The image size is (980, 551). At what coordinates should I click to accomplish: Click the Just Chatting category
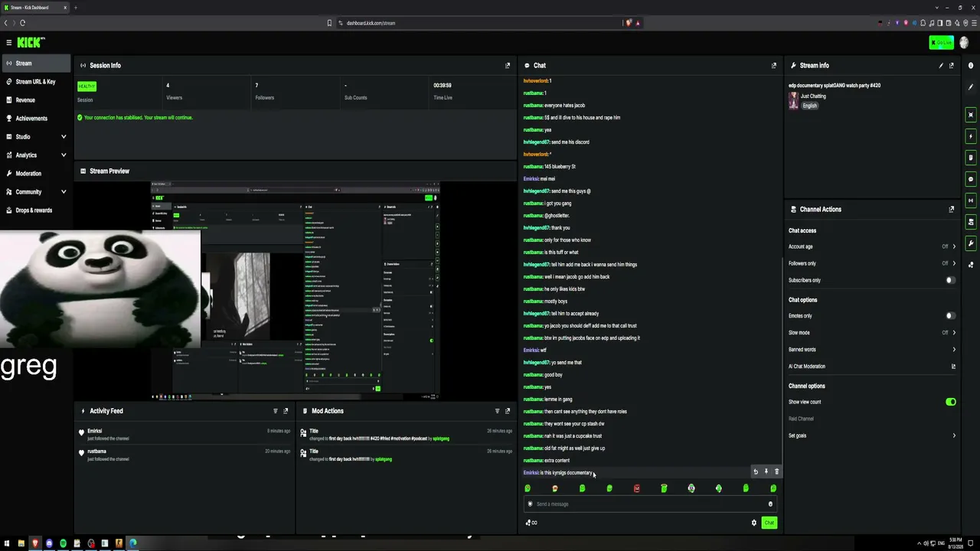[813, 96]
